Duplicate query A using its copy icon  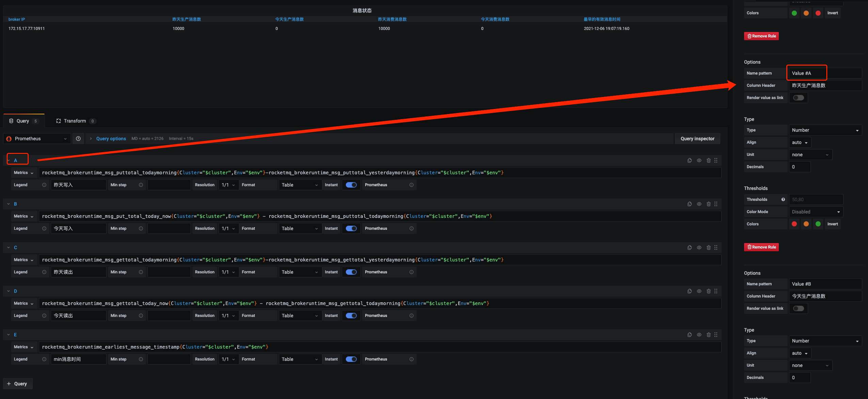[x=689, y=160]
